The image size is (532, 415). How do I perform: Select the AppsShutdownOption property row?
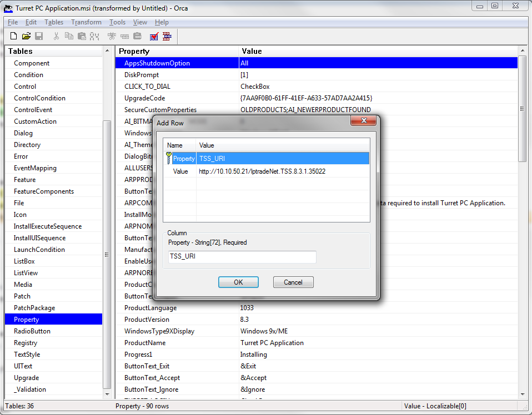click(316, 63)
